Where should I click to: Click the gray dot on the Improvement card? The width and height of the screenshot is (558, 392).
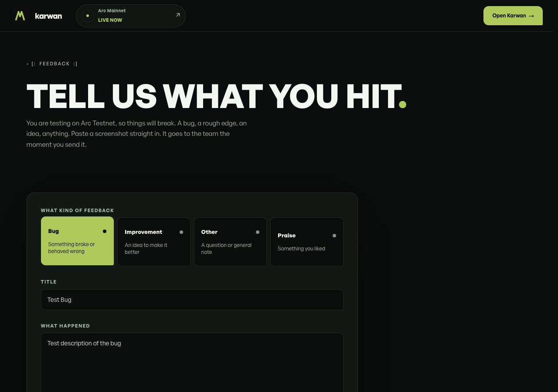point(181,232)
